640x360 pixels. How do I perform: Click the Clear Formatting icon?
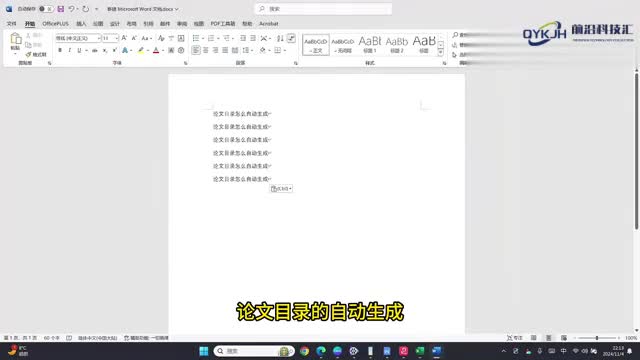[x=161, y=38]
